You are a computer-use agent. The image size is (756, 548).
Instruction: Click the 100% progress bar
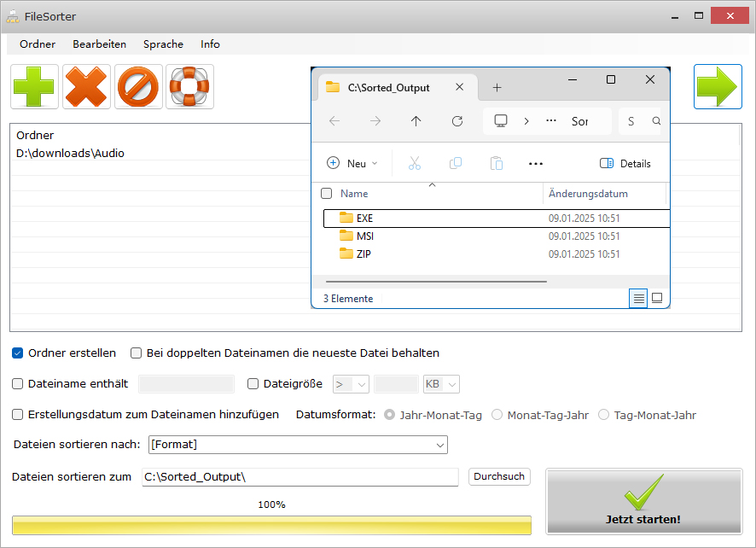click(x=271, y=525)
